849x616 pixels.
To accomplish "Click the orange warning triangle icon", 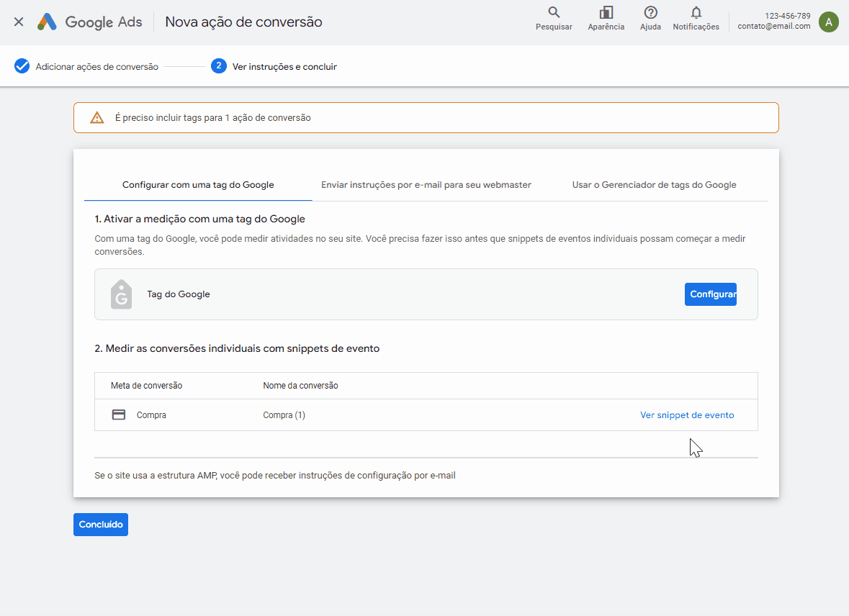I will [x=97, y=117].
